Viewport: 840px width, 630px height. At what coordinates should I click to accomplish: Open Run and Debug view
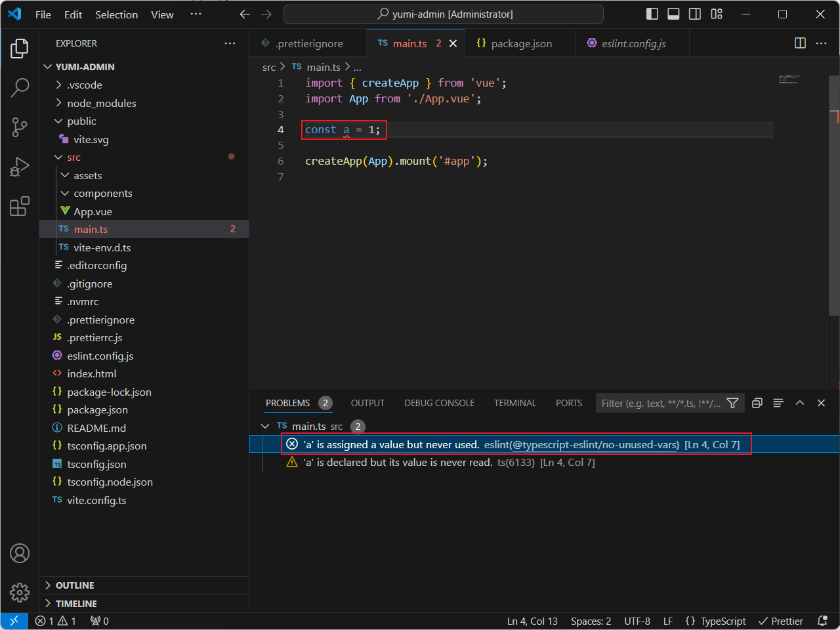(20, 167)
